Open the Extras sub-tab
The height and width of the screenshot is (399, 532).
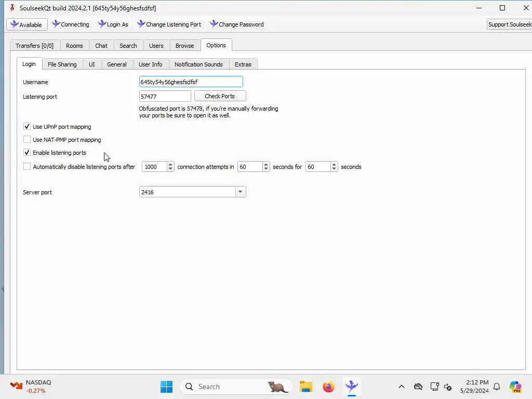243,64
